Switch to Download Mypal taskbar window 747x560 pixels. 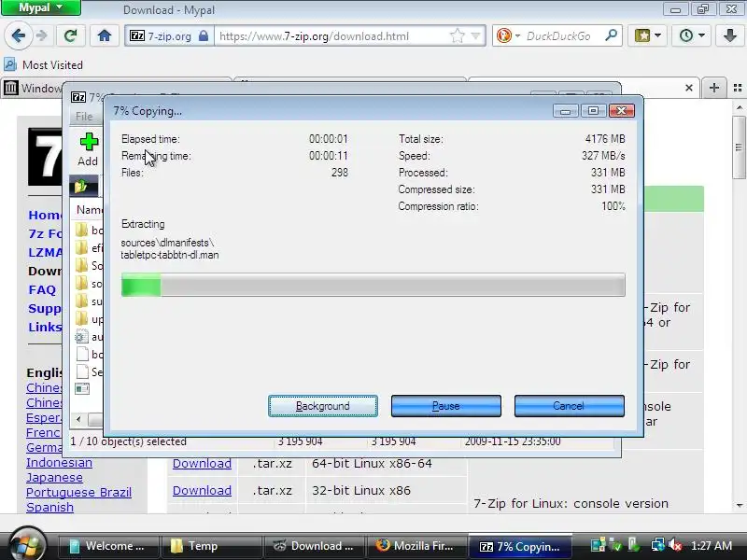314,546
